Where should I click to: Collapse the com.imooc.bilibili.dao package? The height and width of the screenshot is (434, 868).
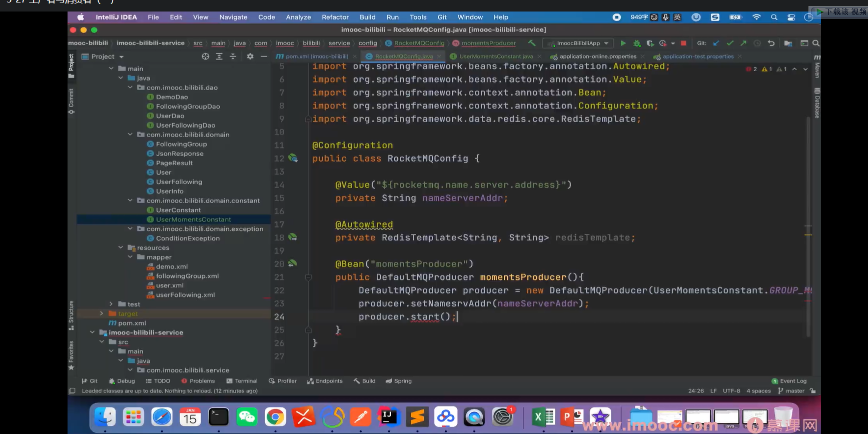tap(130, 88)
